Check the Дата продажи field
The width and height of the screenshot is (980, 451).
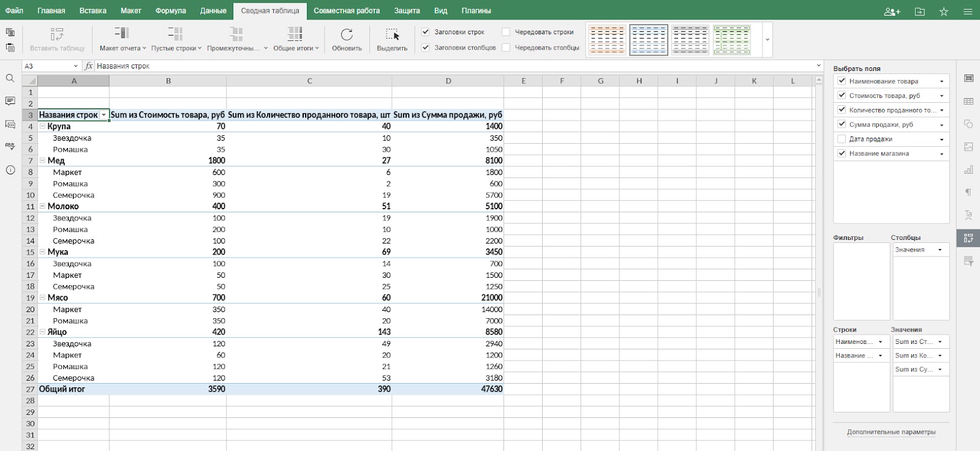point(842,139)
